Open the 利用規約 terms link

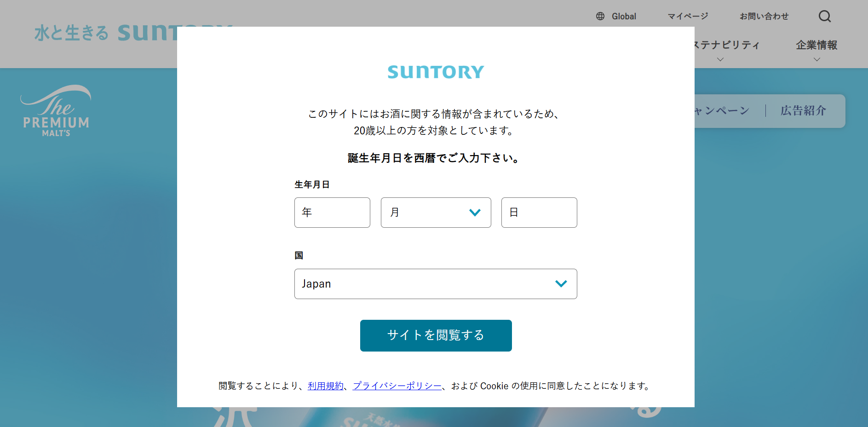(x=326, y=386)
